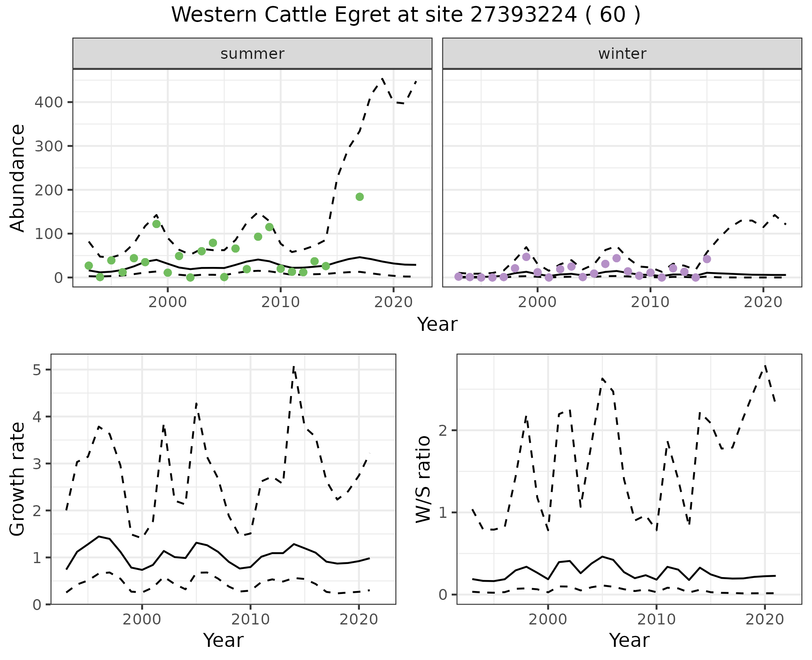Click the summer facet header strip
This screenshot has height=660, width=812.
click(252, 54)
